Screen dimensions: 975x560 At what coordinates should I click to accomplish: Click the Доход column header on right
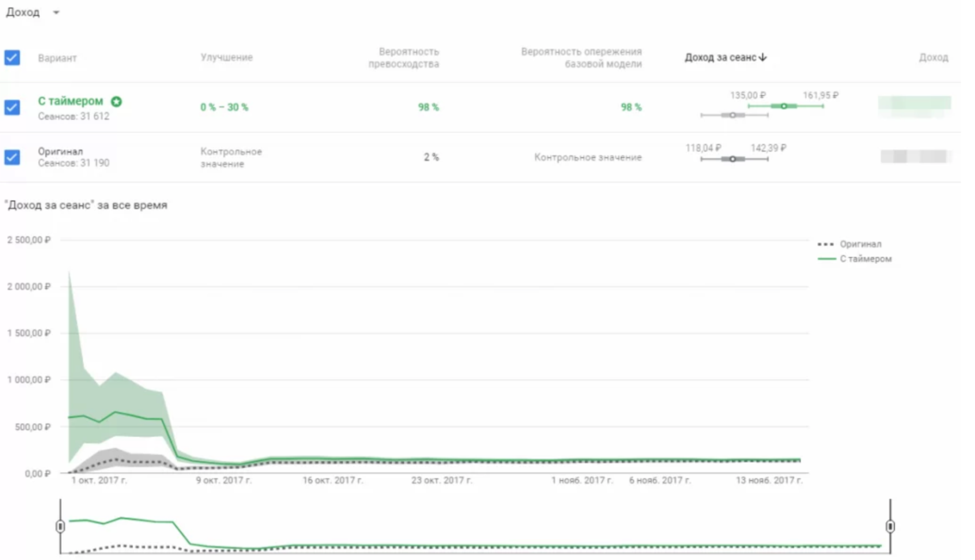pyautogui.click(x=933, y=58)
